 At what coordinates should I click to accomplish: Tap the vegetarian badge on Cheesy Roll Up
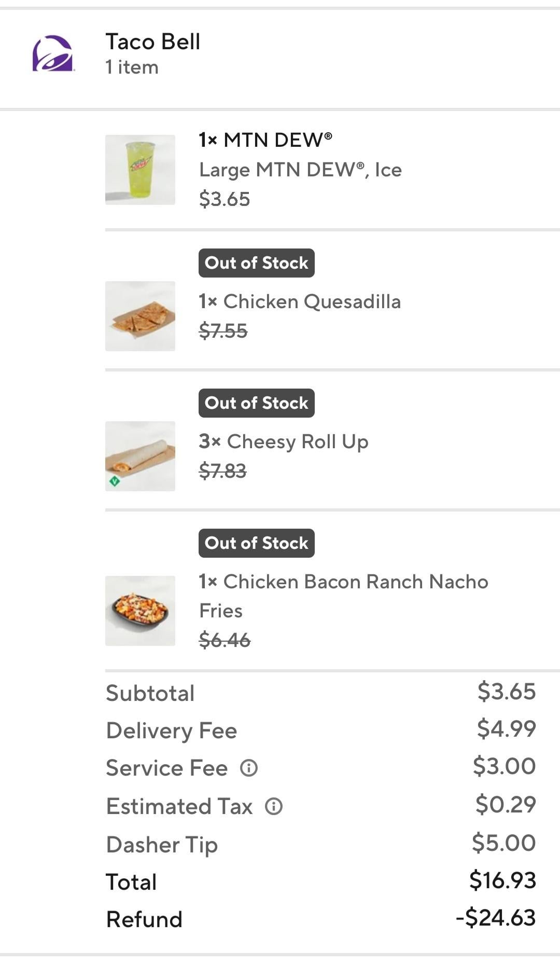[115, 481]
